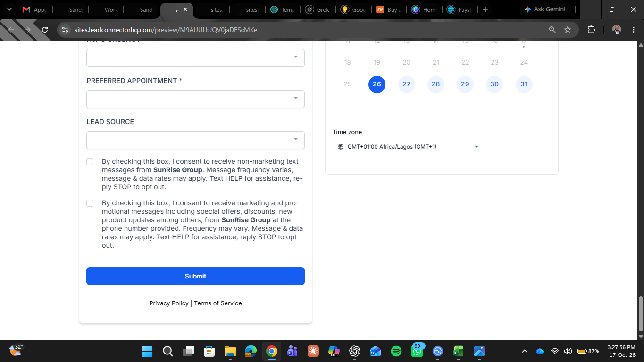View site information icon beside URL

tap(65, 30)
